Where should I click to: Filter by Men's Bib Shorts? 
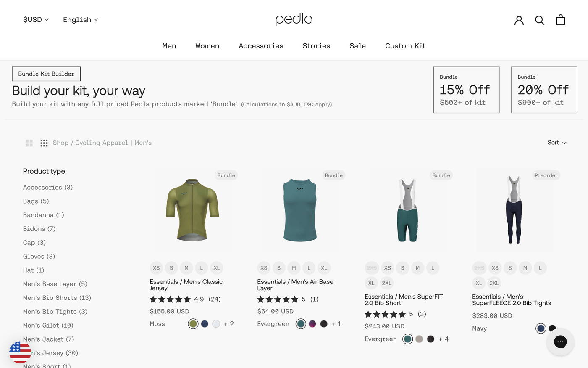57,298
